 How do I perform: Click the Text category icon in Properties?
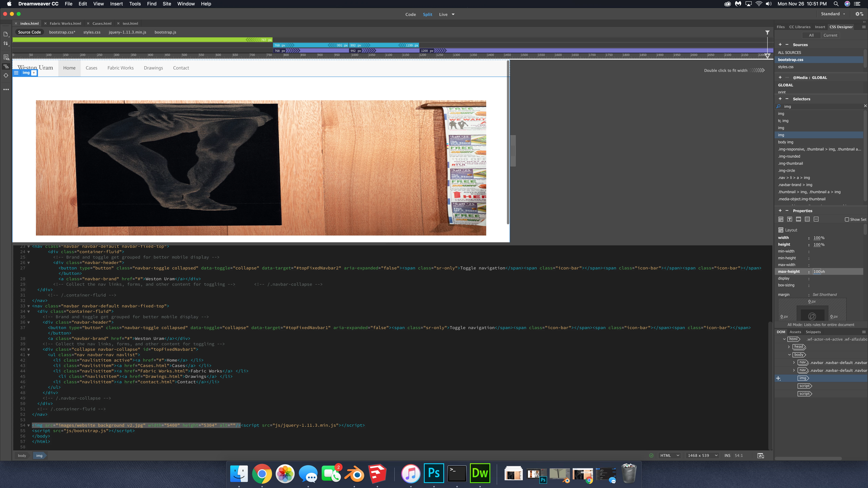[x=790, y=219]
